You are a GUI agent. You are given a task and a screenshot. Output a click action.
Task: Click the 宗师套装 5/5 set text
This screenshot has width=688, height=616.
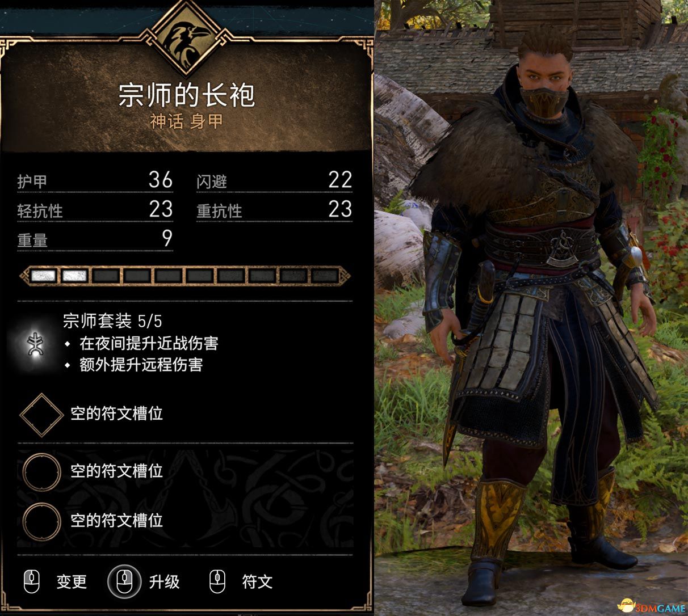(112, 322)
